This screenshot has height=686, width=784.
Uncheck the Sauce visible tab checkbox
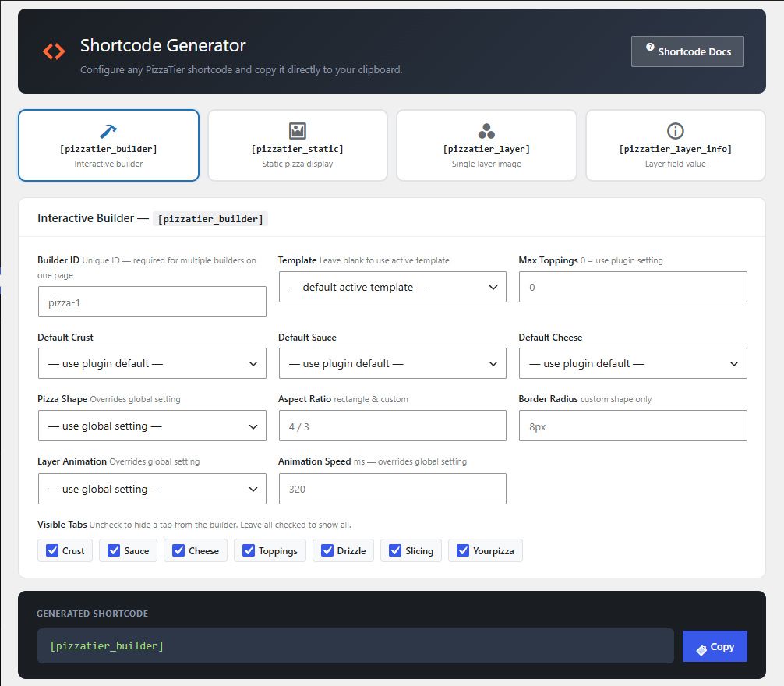click(x=114, y=550)
